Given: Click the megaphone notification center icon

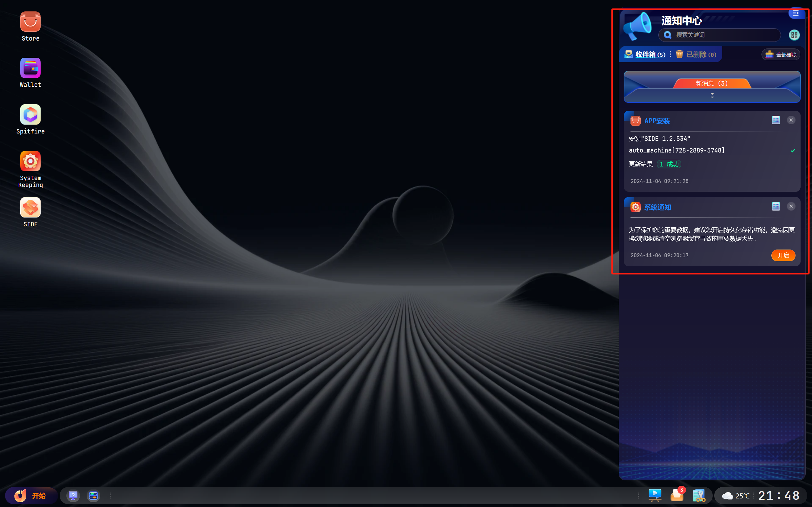Looking at the screenshot, I should point(637,26).
